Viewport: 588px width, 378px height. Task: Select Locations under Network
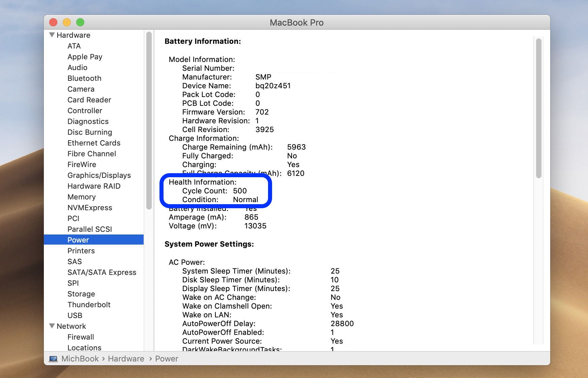click(x=84, y=348)
